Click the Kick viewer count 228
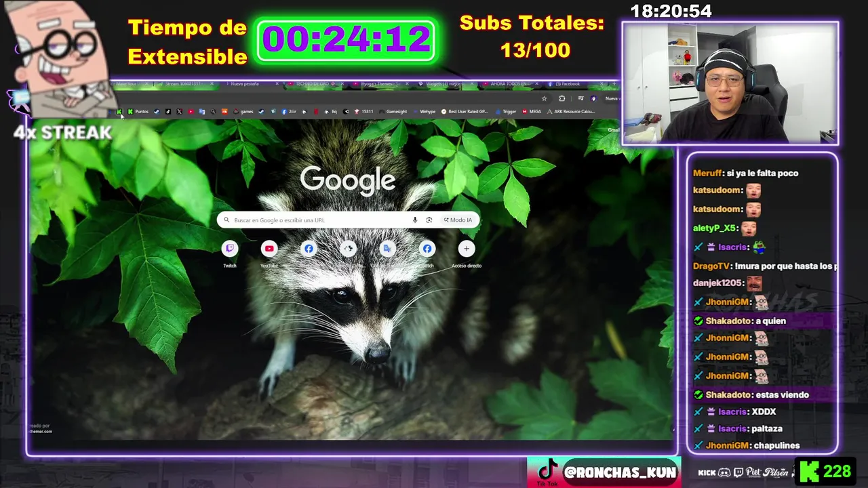This screenshot has width=868, height=488. [826, 471]
